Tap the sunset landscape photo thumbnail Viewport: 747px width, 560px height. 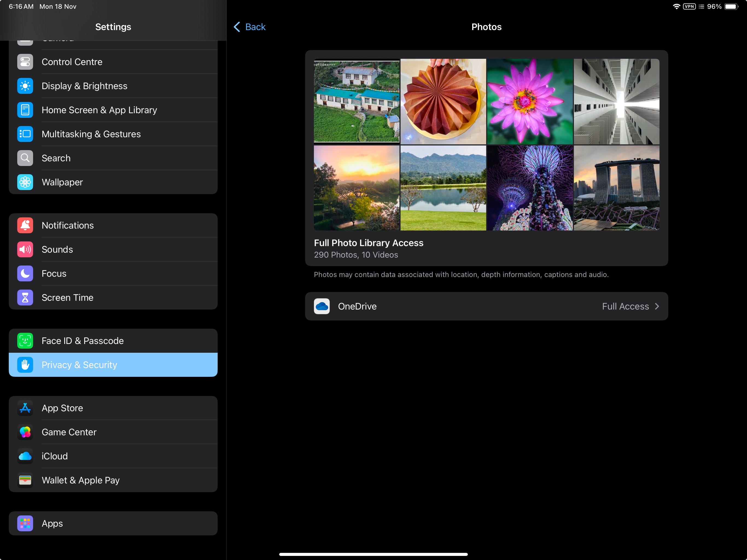click(357, 188)
